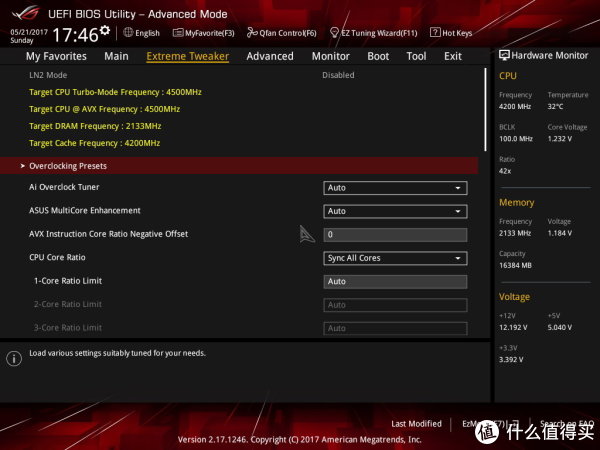This screenshot has width=600, height=450.
Task: Click the MyFavorite list icon
Action: [x=178, y=33]
